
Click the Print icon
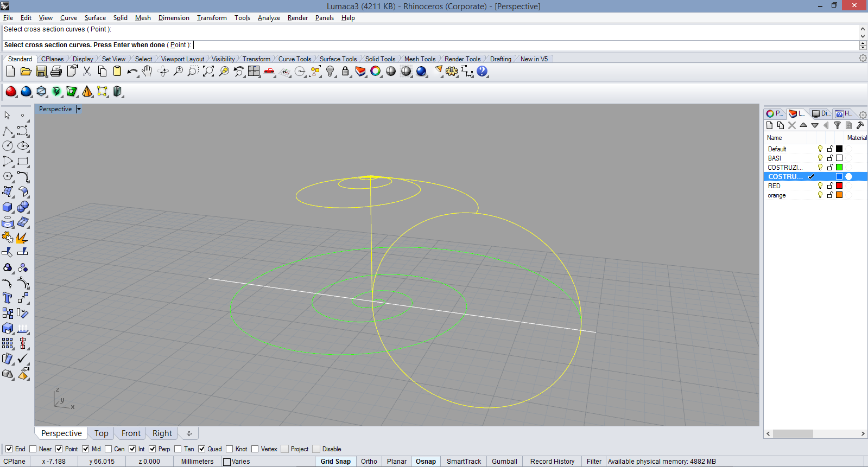(56, 71)
